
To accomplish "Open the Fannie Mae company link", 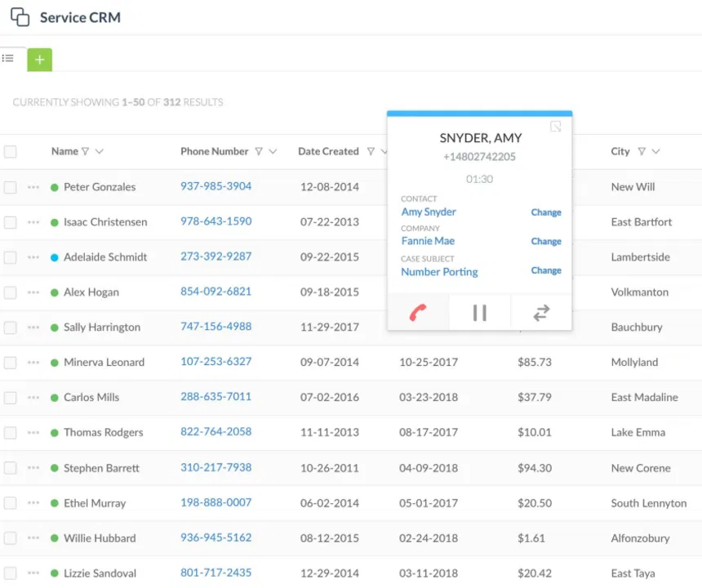I will [428, 241].
